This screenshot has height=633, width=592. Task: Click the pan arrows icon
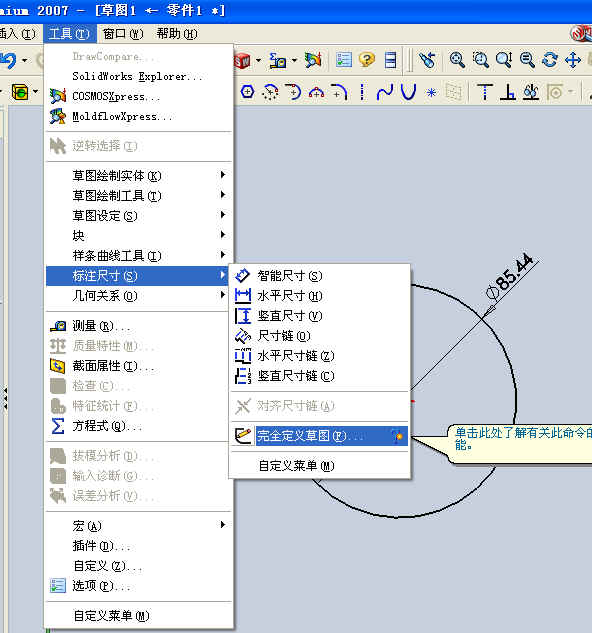coord(573,60)
